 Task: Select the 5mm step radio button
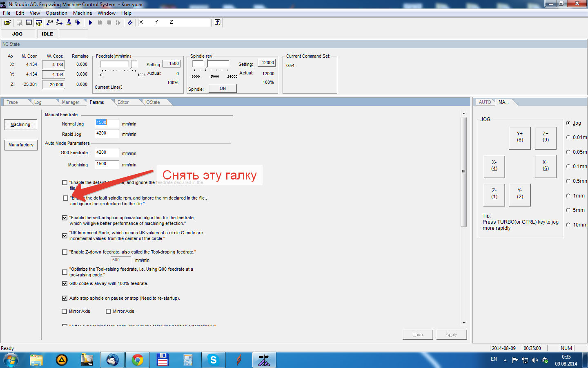coord(568,210)
